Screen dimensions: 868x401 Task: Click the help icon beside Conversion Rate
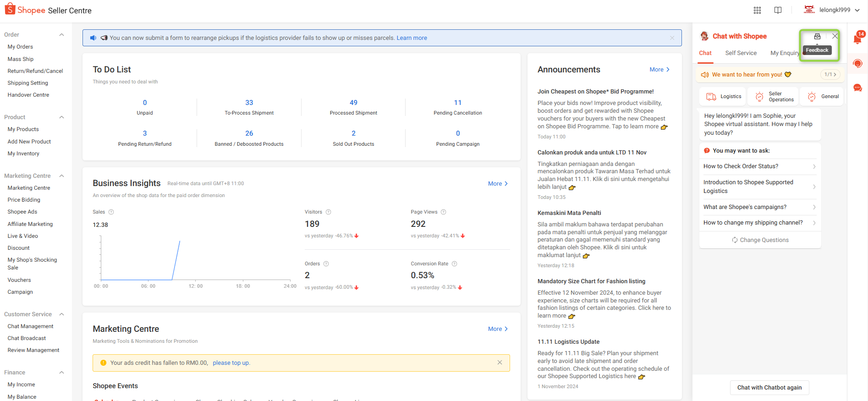pyautogui.click(x=455, y=264)
